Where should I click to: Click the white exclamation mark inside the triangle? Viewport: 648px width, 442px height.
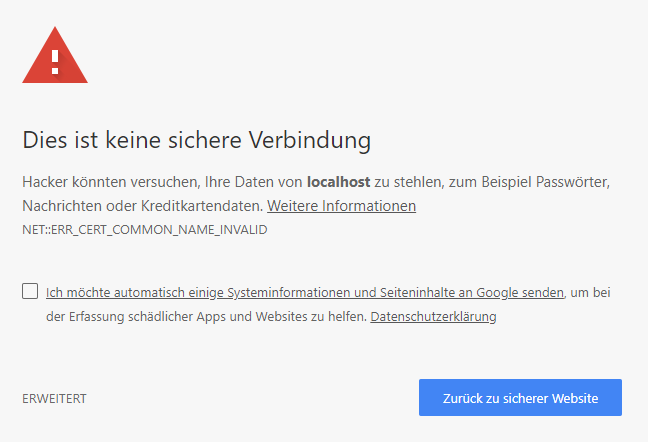[55, 60]
